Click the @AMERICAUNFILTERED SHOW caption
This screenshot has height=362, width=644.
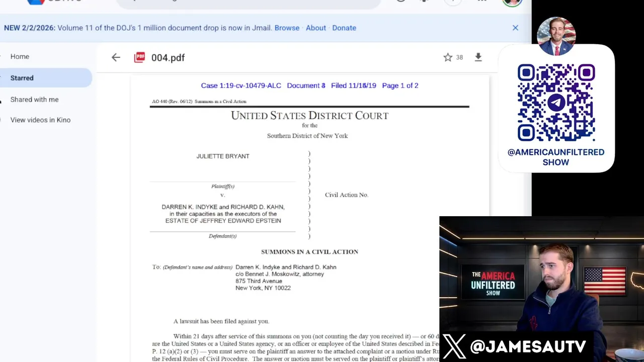(x=556, y=157)
